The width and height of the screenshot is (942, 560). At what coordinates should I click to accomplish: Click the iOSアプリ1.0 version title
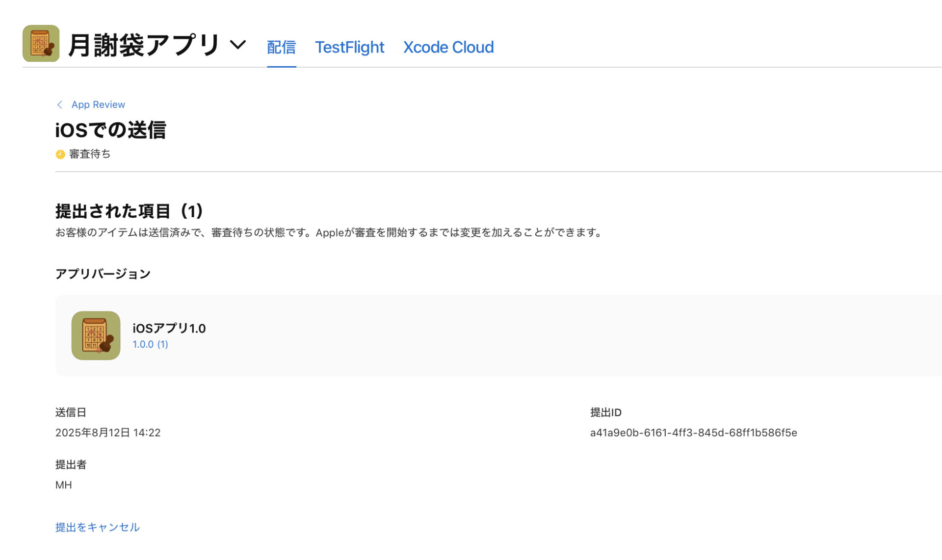169,328
